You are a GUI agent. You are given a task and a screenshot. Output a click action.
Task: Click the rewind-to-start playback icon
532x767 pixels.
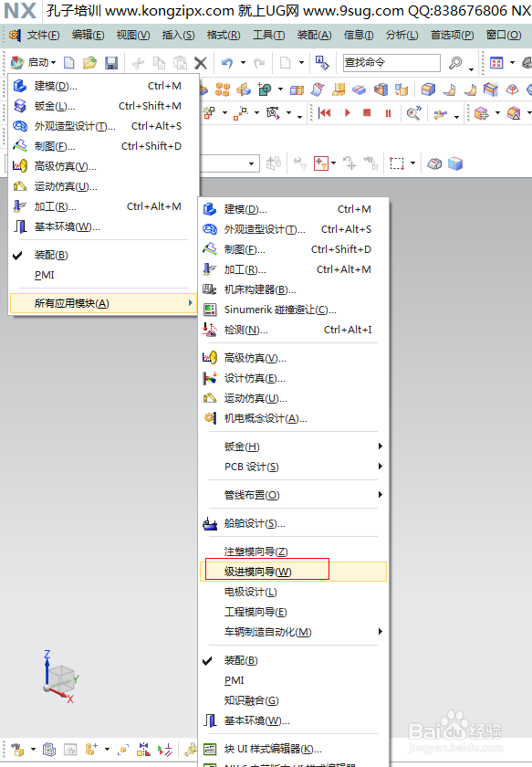[x=325, y=113]
